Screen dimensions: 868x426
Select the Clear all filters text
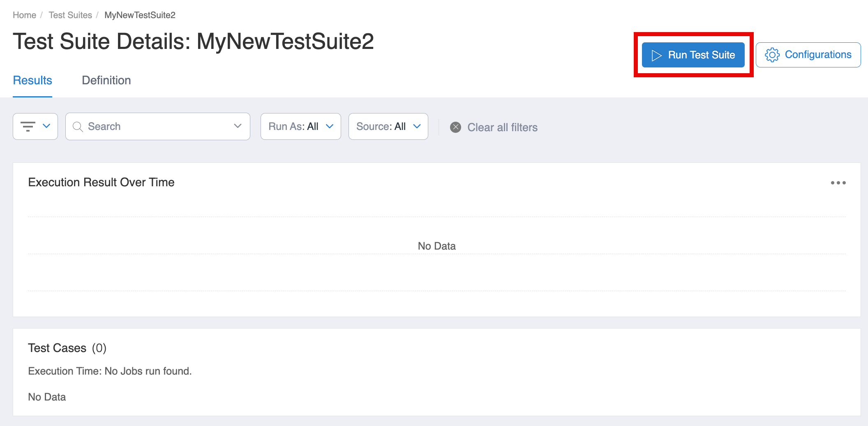[502, 127]
